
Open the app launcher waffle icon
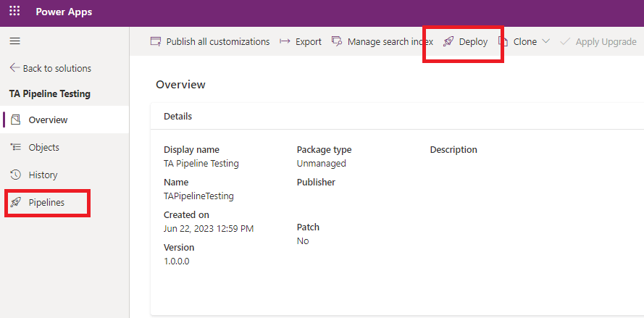(x=14, y=12)
